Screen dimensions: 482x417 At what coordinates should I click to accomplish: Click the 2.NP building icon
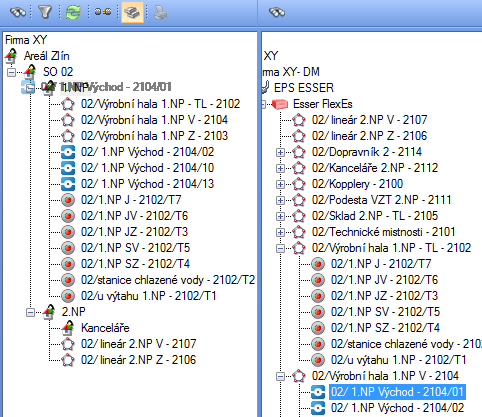(x=49, y=312)
